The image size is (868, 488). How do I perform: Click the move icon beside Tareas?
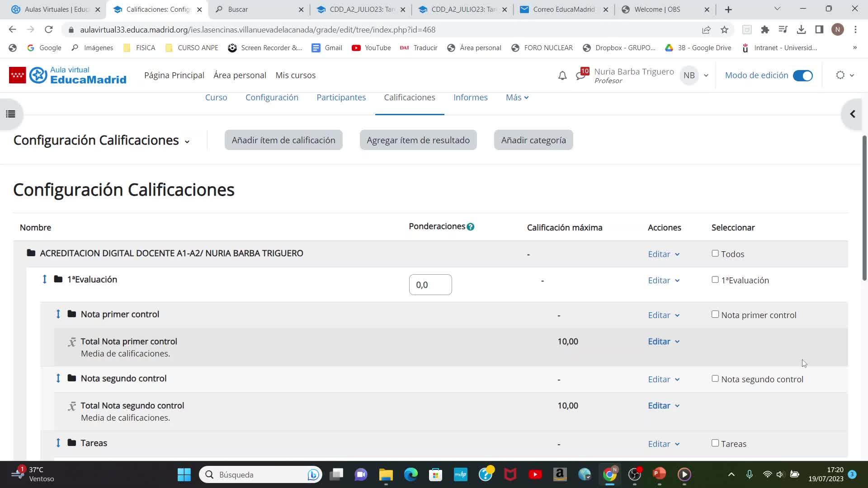pyautogui.click(x=58, y=443)
